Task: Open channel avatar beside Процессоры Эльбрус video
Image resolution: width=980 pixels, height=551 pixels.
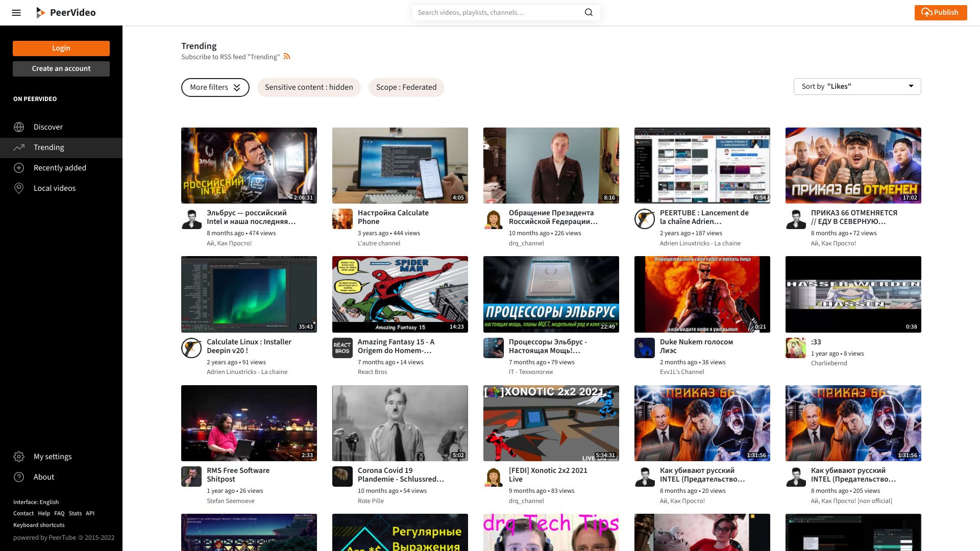Action: coord(494,348)
